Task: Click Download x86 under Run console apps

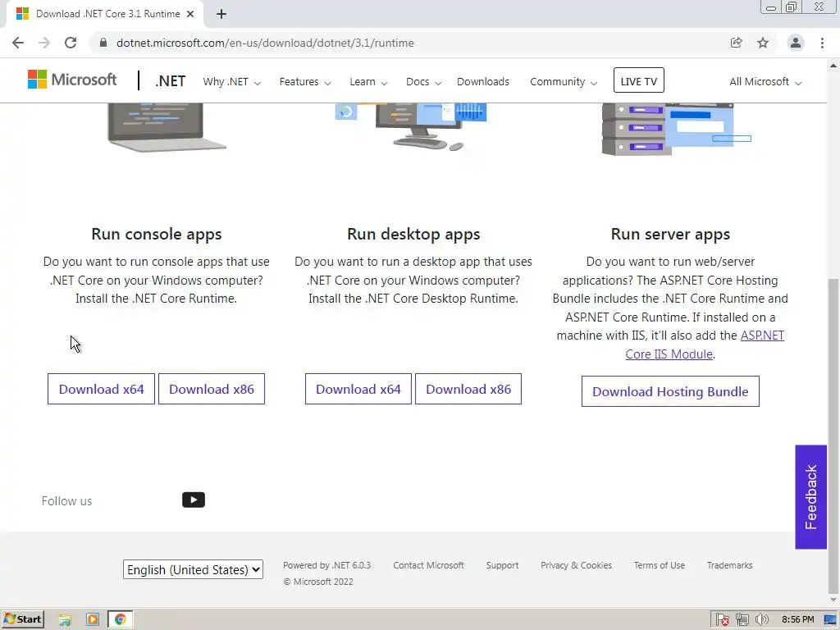Action: click(212, 389)
